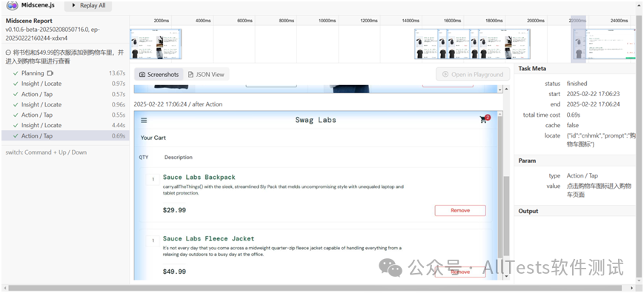This screenshot has height=293, width=644.
Task: Click the quantity box for Fleece Jacket
Action: click(x=153, y=240)
